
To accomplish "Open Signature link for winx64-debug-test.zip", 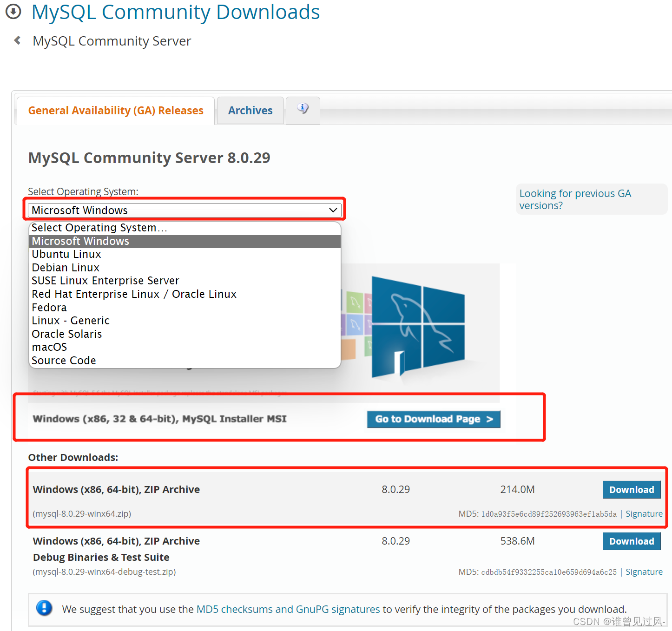I will (x=644, y=572).
